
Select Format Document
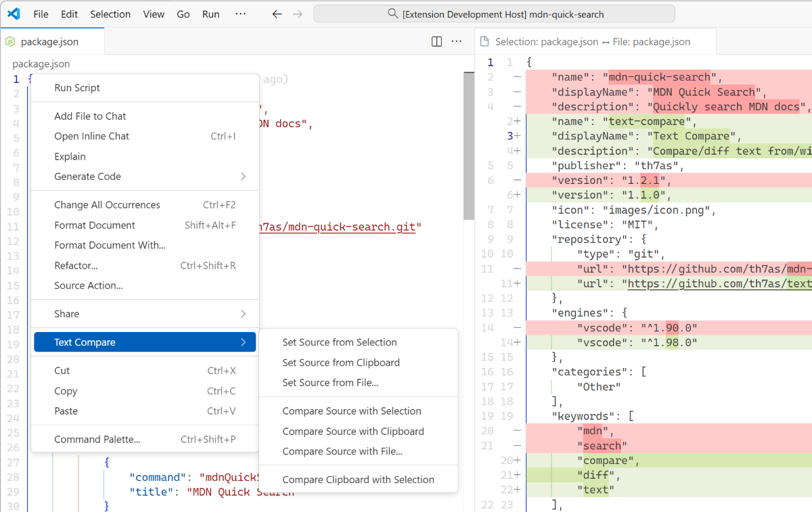pos(145,225)
